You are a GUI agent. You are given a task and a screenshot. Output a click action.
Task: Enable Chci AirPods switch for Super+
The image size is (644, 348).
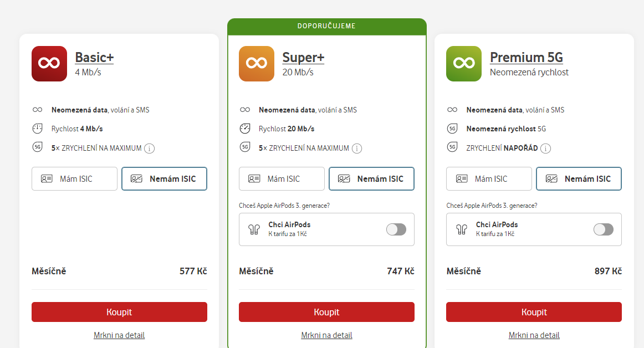coord(396,229)
